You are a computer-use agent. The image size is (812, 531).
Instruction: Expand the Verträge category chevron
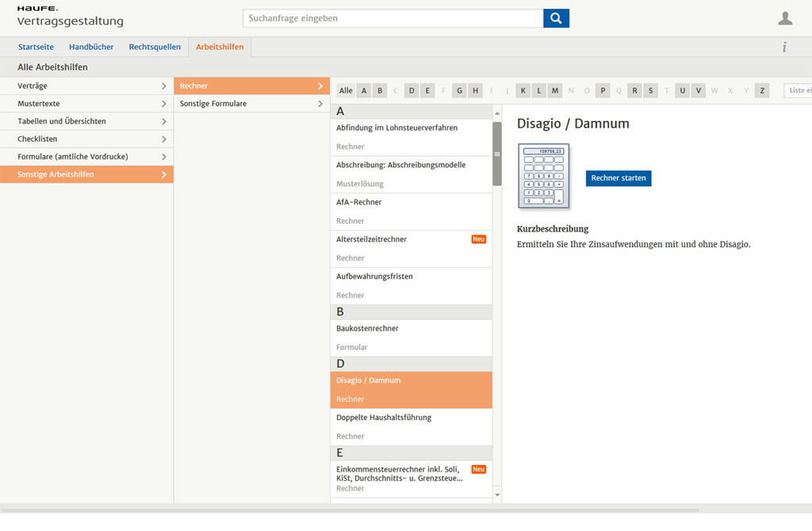(163, 86)
